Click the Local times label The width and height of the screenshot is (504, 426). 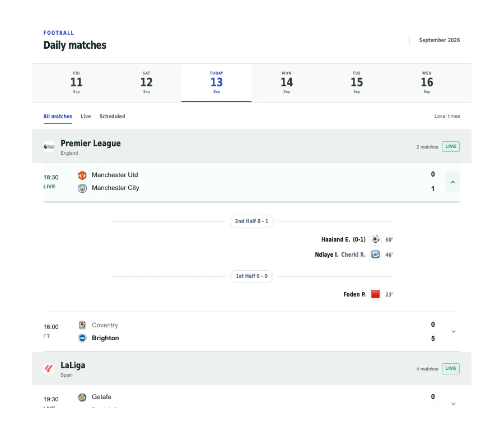point(447,116)
